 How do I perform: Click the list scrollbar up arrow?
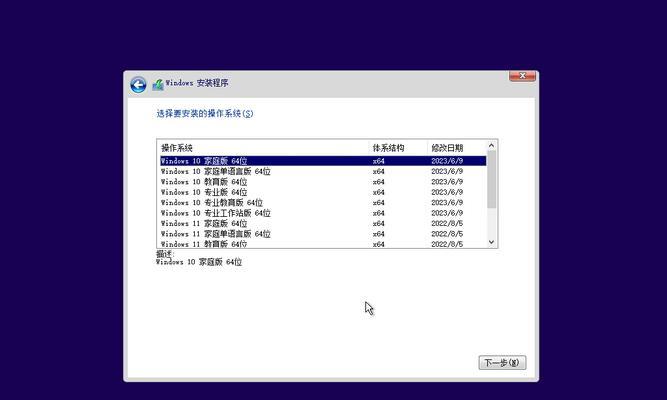[x=491, y=146]
